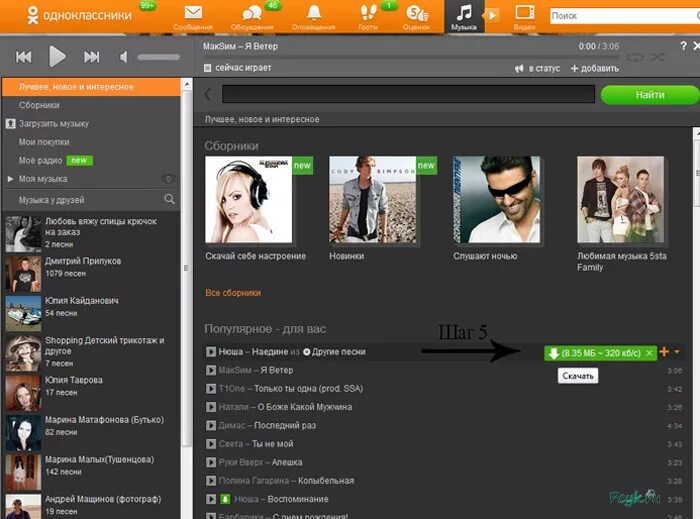Toggle the shuffle icon
The image size is (700, 519).
point(657,57)
